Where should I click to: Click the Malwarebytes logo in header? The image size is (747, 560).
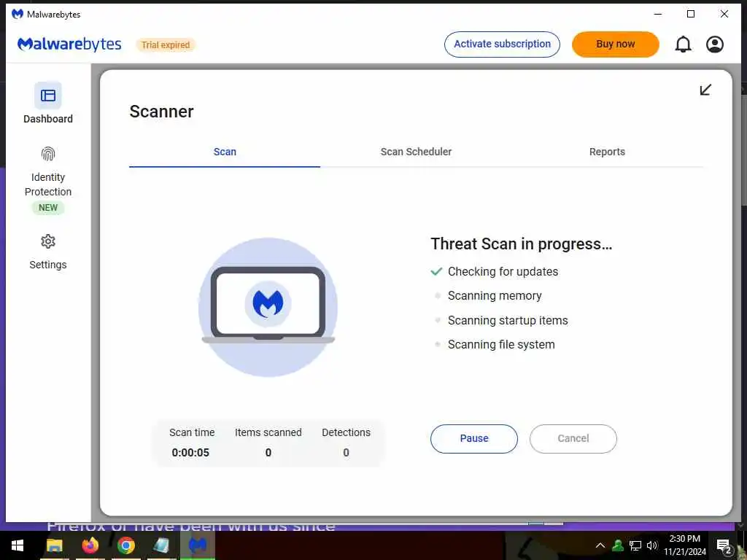(x=69, y=44)
